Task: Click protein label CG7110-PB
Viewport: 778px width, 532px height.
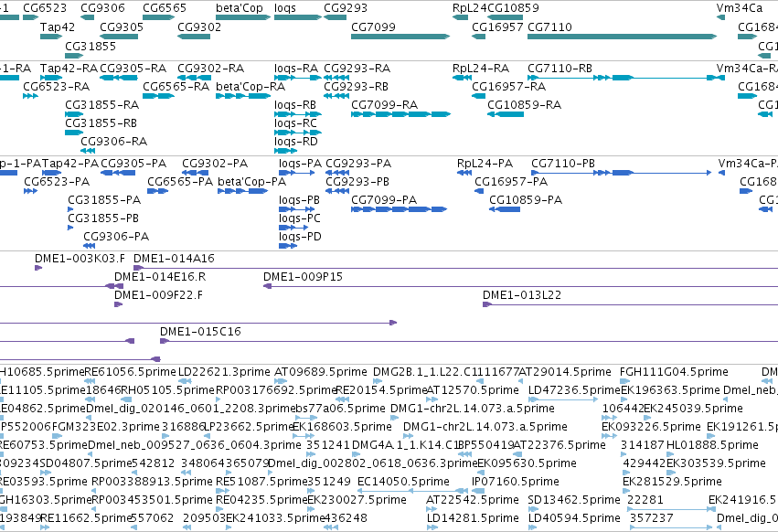Action: click(x=562, y=164)
